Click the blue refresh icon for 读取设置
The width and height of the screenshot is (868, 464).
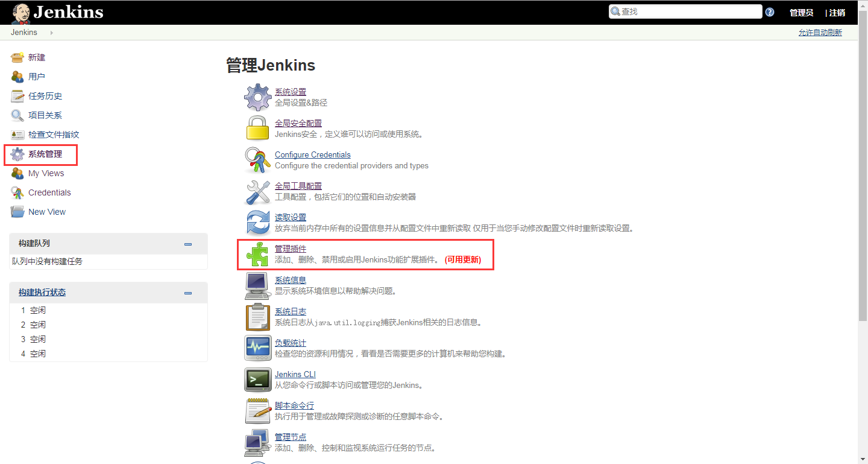point(258,223)
